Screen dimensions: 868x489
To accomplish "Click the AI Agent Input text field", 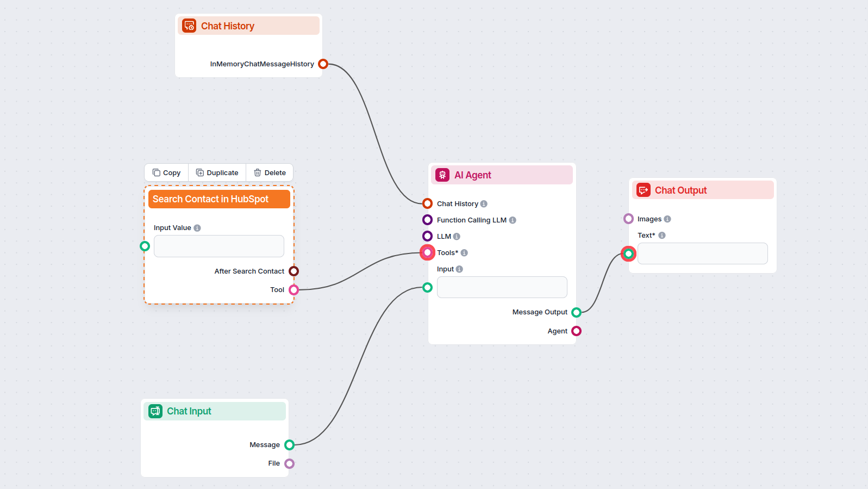I will (x=502, y=287).
